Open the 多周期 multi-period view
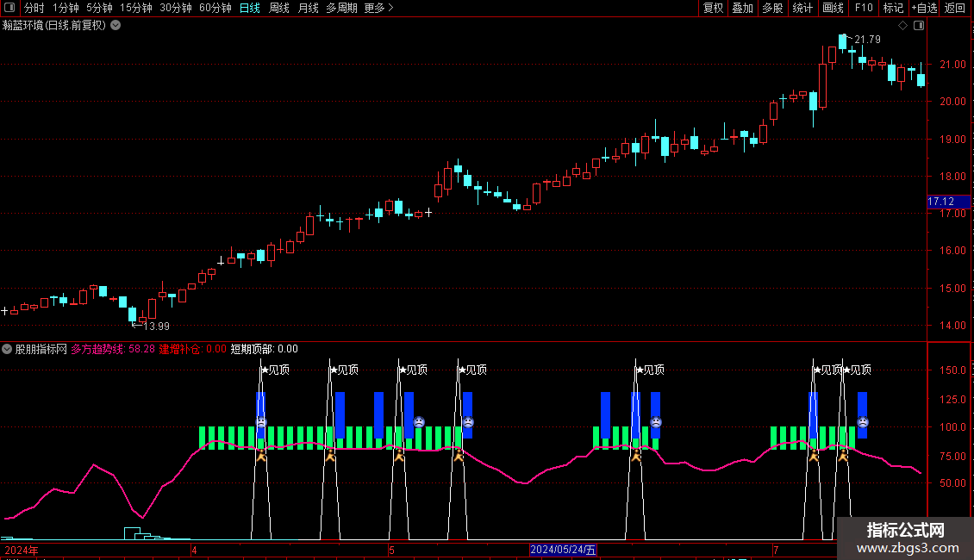This screenshot has height=560, width=974. click(341, 8)
